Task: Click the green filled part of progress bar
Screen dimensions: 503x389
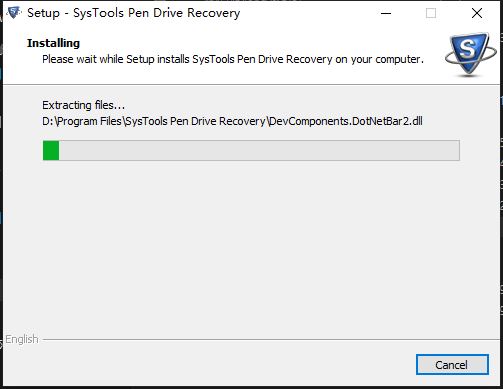Action: [x=51, y=150]
